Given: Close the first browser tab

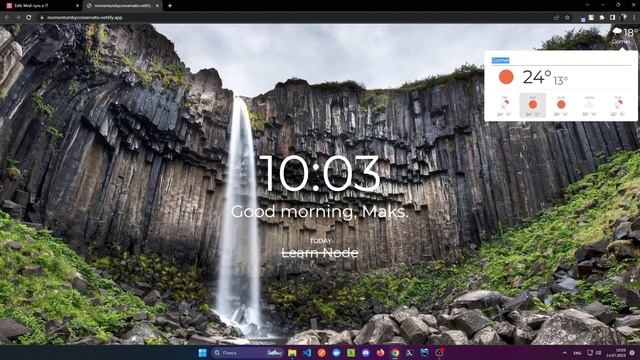Looking at the screenshot, I should (x=78, y=6).
